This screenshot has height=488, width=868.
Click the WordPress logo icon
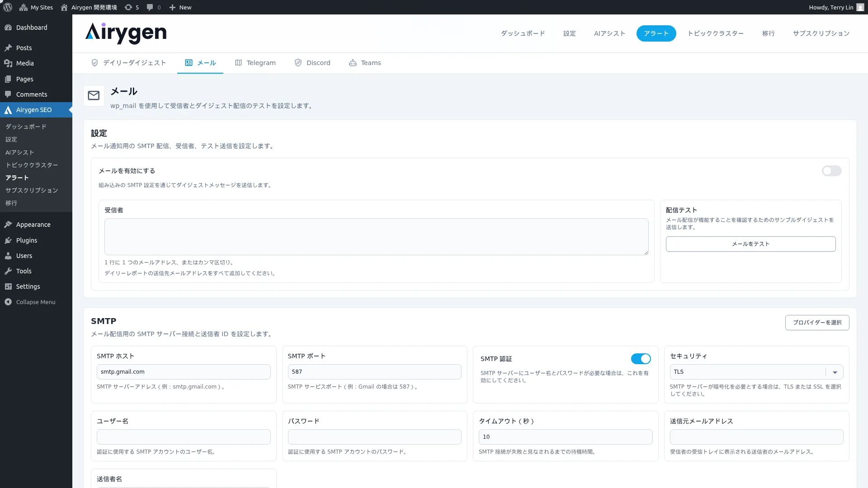pyautogui.click(x=8, y=7)
